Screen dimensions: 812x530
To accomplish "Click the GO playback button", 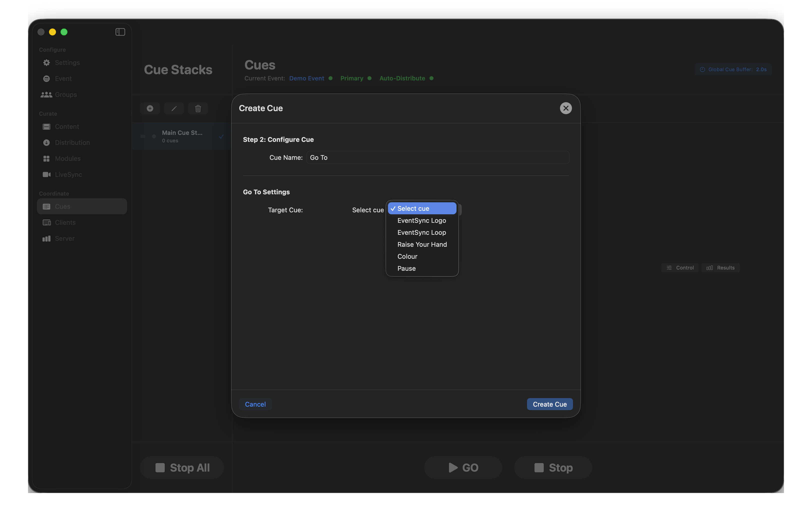I will pos(463,468).
